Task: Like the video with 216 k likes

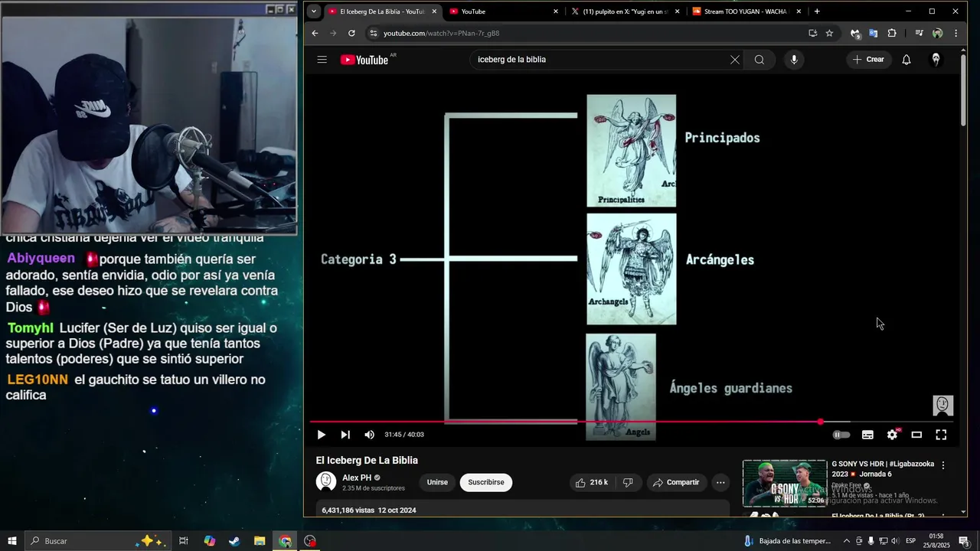Action: click(592, 483)
